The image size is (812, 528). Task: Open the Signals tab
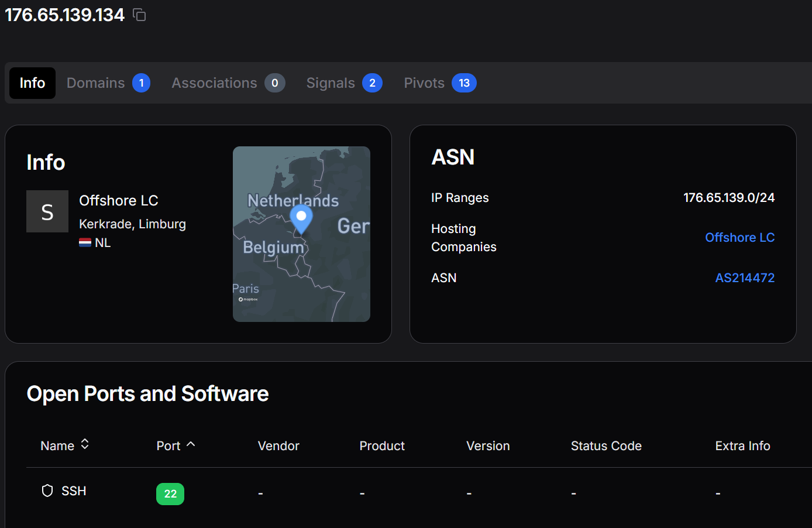tap(331, 83)
